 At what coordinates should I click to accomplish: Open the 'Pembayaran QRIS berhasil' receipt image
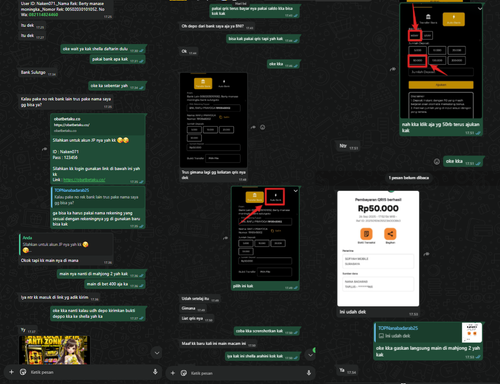click(378, 248)
